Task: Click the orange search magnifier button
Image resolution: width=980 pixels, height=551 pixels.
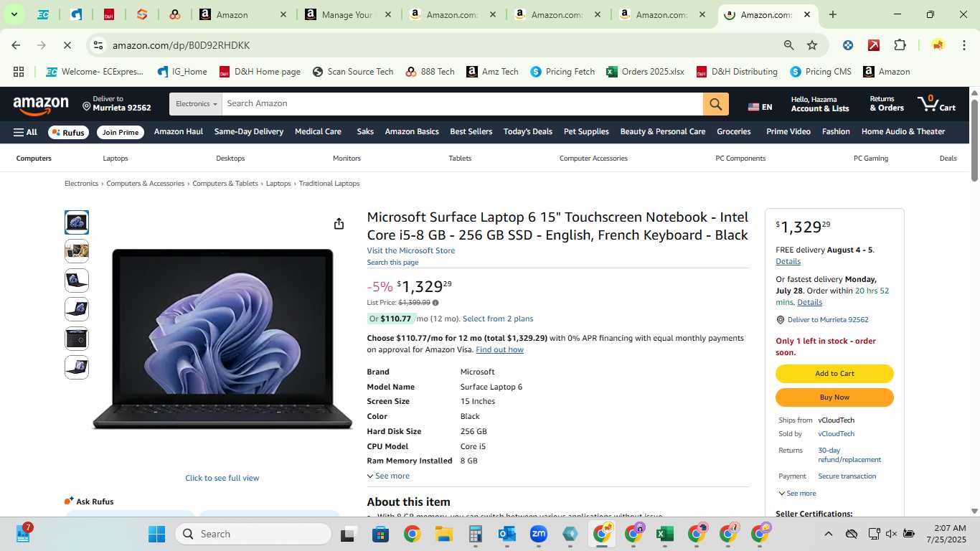Action: [x=715, y=104]
